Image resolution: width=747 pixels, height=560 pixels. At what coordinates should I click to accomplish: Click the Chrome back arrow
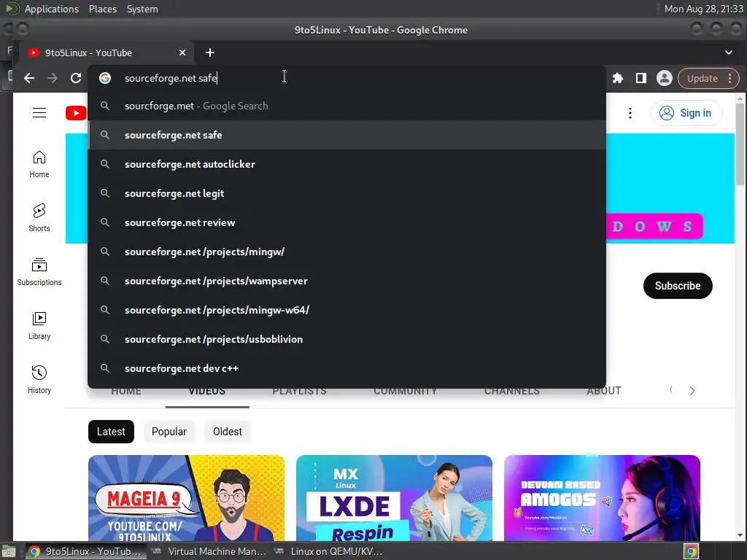coord(29,78)
